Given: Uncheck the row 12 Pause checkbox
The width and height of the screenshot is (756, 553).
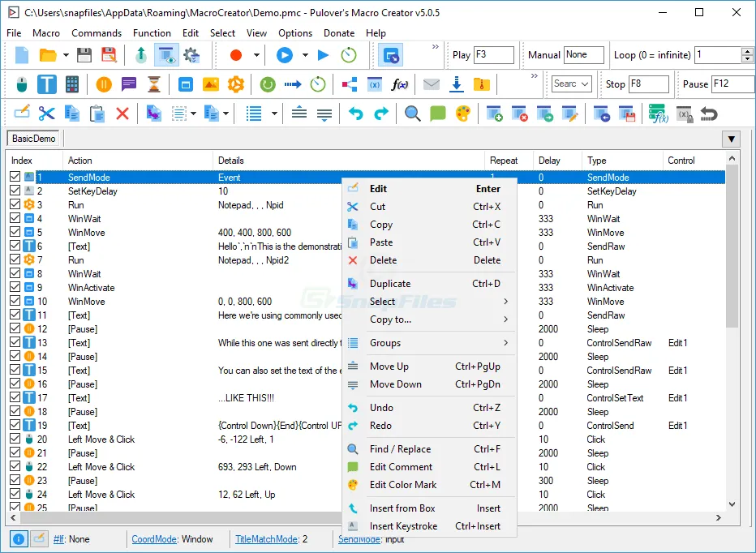Looking at the screenshot, I should pos(15,328).
